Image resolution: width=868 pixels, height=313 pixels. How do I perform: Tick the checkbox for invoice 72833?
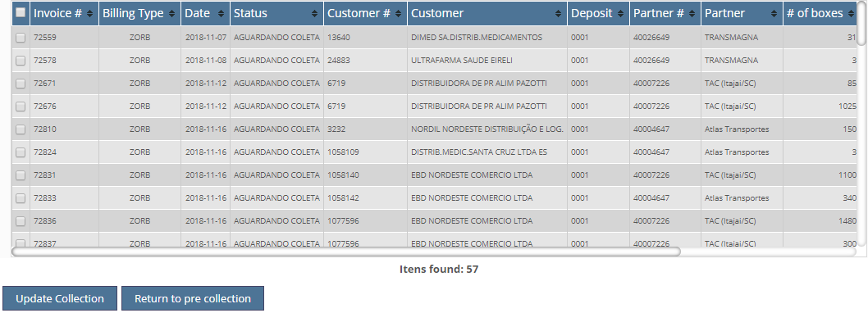click(21, 198)
